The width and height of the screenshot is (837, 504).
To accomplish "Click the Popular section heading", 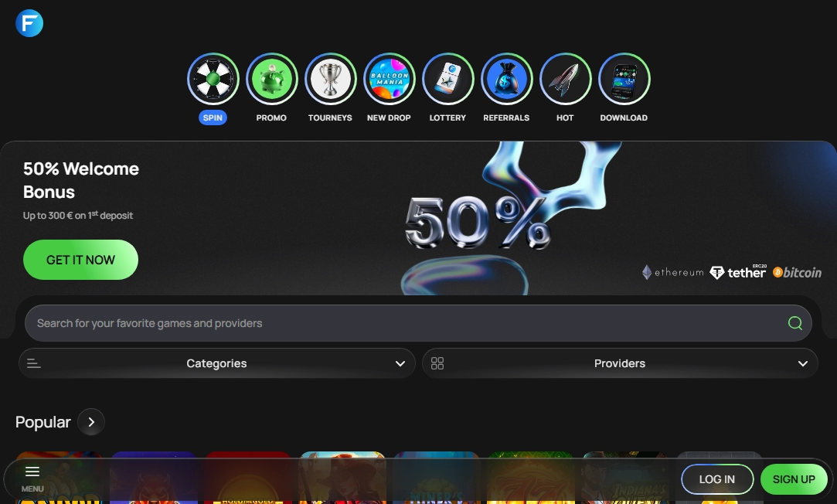I will [x=43, y=422].
